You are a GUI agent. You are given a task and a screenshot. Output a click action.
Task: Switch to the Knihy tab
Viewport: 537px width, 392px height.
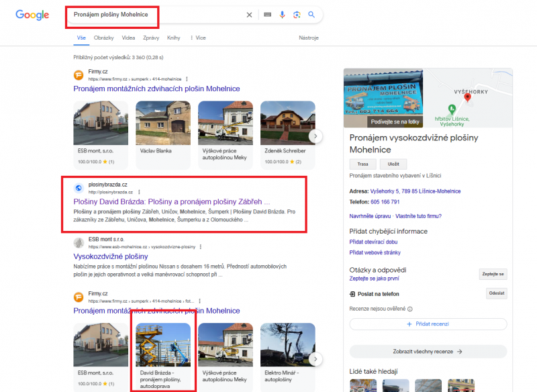click(174, 38)
